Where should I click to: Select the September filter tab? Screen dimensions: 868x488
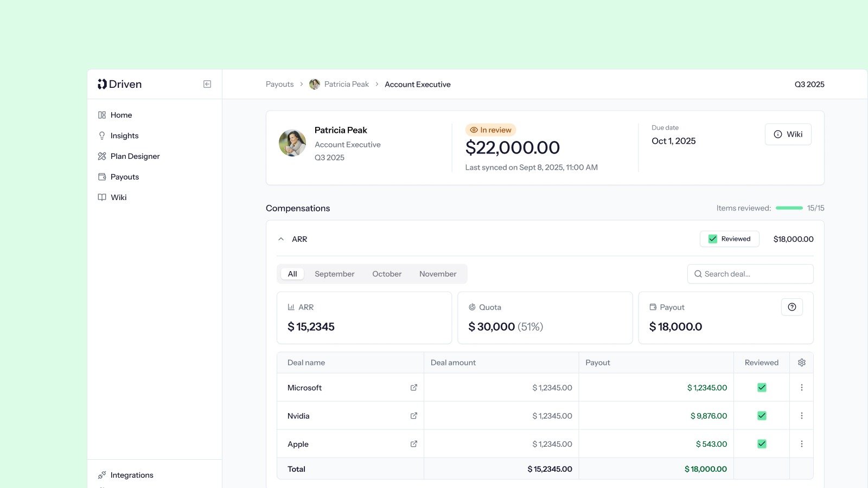coord(334,274)
